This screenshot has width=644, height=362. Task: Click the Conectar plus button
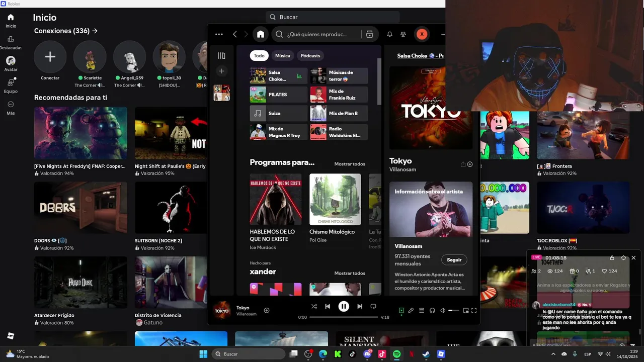tap(50, 57)
